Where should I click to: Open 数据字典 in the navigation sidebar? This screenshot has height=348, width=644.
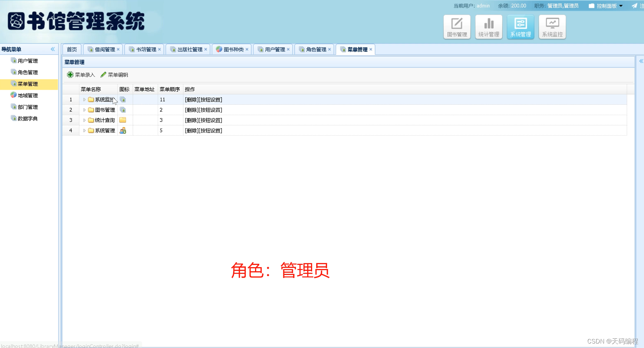pos(28,118)
